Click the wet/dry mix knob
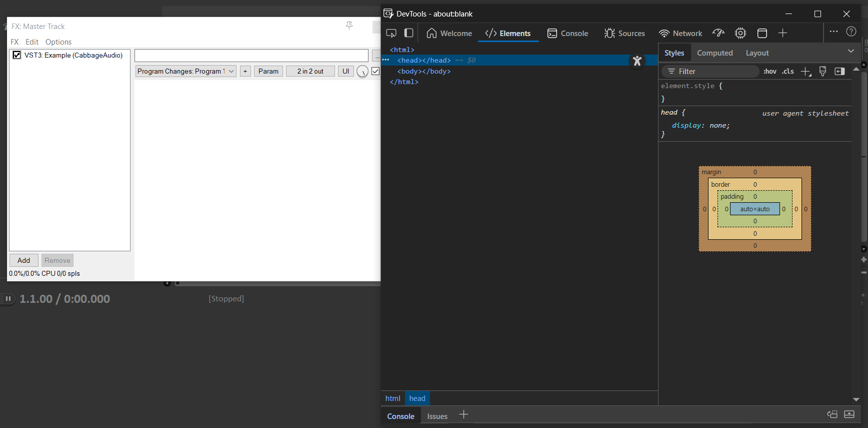 point(362,72)
